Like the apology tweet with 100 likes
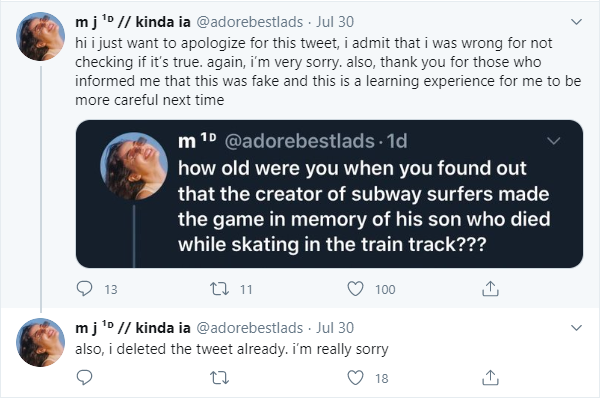601x398 pixels. tap(355, 289)
